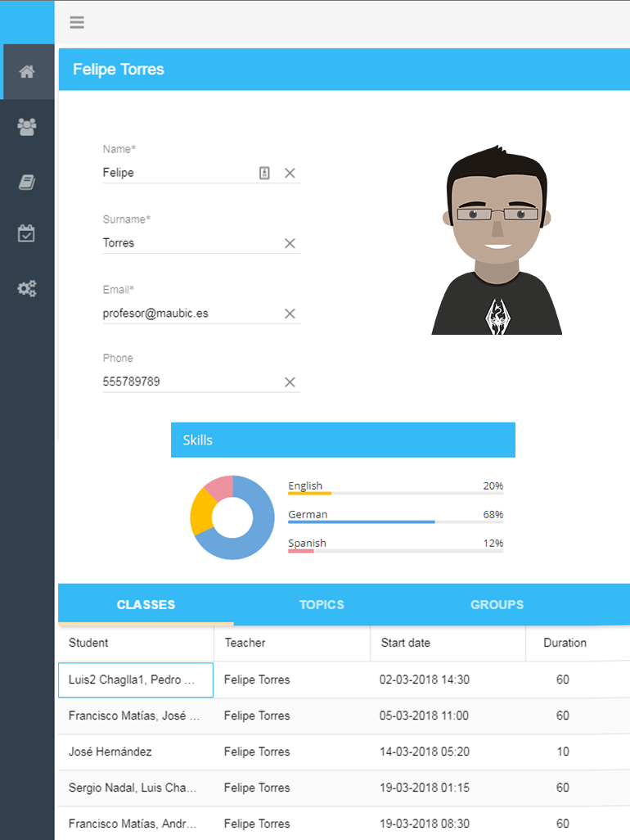Select student cell 'Francisco Matías, Andr...'
The width and height of the screenshot is (630, 840).
click(x=136, y=824)
